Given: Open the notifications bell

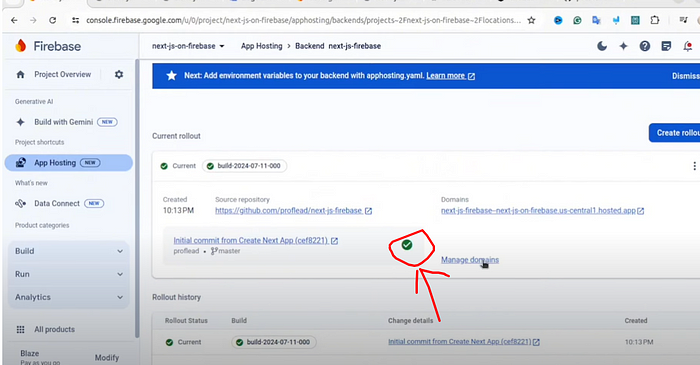Looking at the screenshot, I should [688, 46].
